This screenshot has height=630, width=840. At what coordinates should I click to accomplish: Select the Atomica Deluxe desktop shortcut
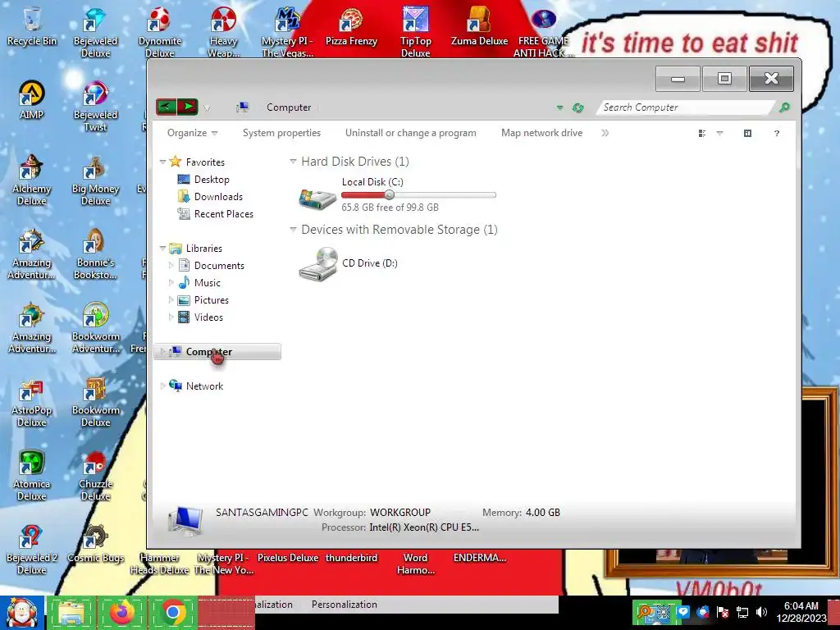pyautogui.click(x=32, y=476)
